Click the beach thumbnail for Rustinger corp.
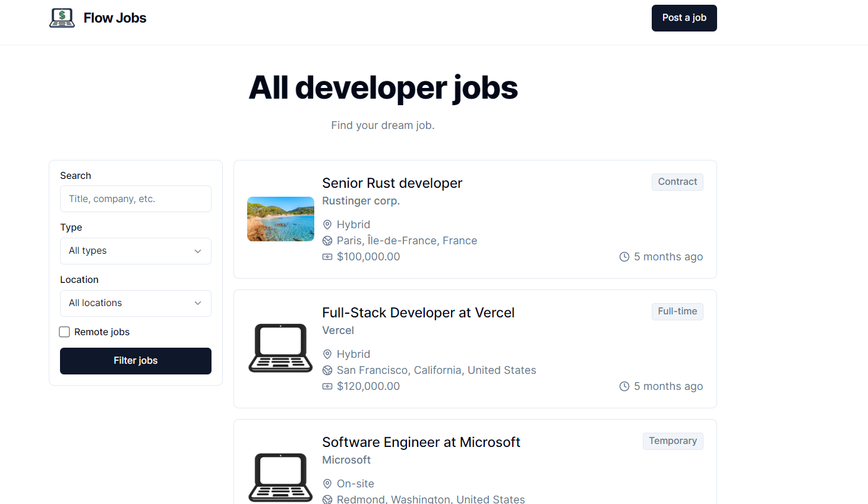Viewport: 868px width, 504px height. coord(280,219)
